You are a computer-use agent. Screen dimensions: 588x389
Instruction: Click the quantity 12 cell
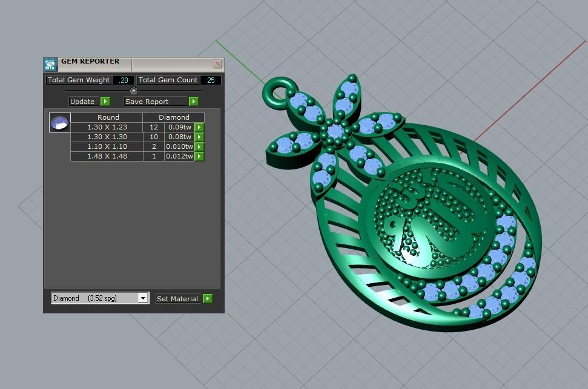point(154,128)
